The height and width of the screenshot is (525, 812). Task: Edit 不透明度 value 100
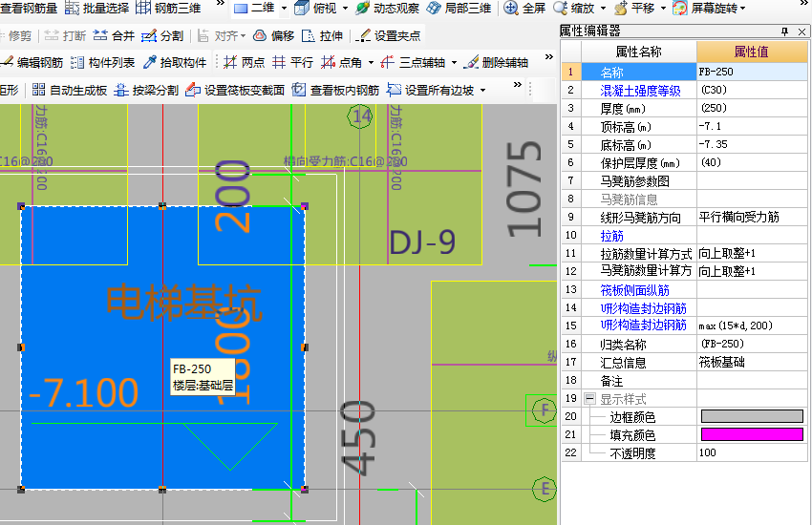tap(752, 452)
